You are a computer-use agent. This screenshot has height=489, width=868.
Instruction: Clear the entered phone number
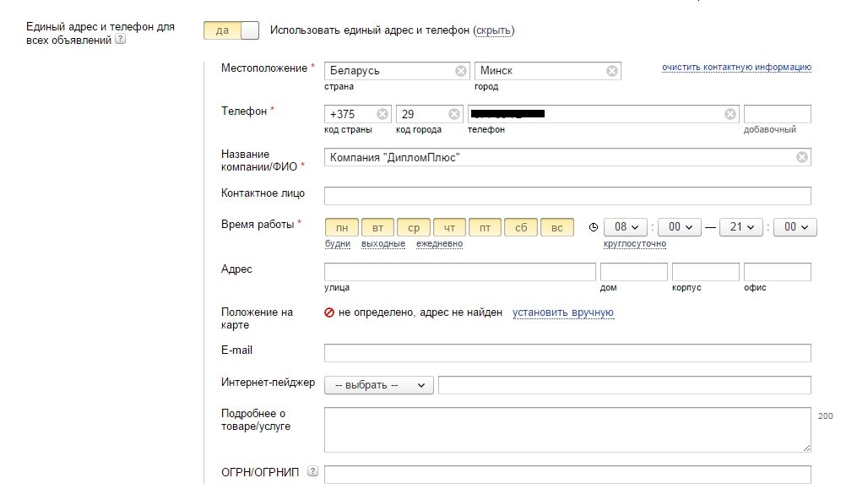(730, 112)
